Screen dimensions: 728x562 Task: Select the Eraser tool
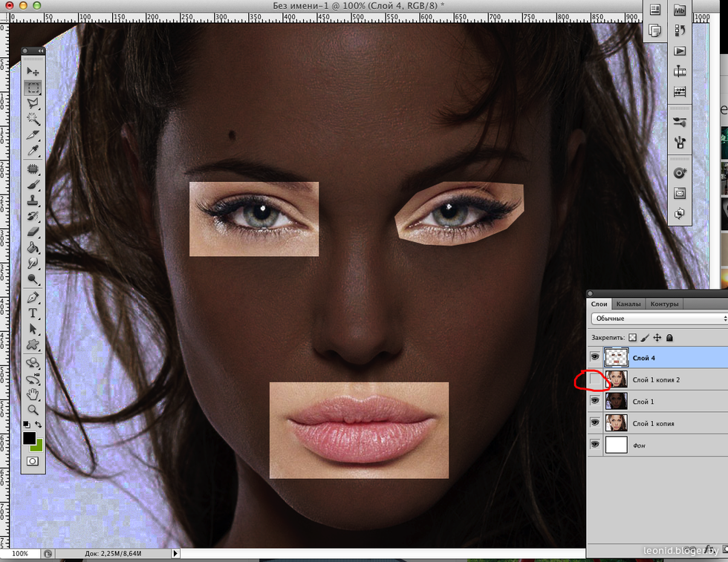click(x=33, y=232)
